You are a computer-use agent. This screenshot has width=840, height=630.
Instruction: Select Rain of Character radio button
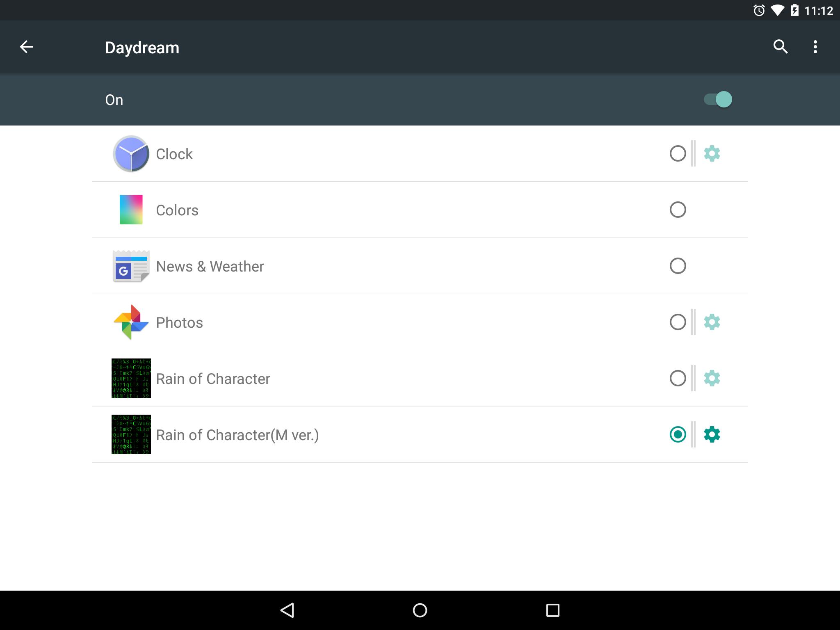click(678, 378)
